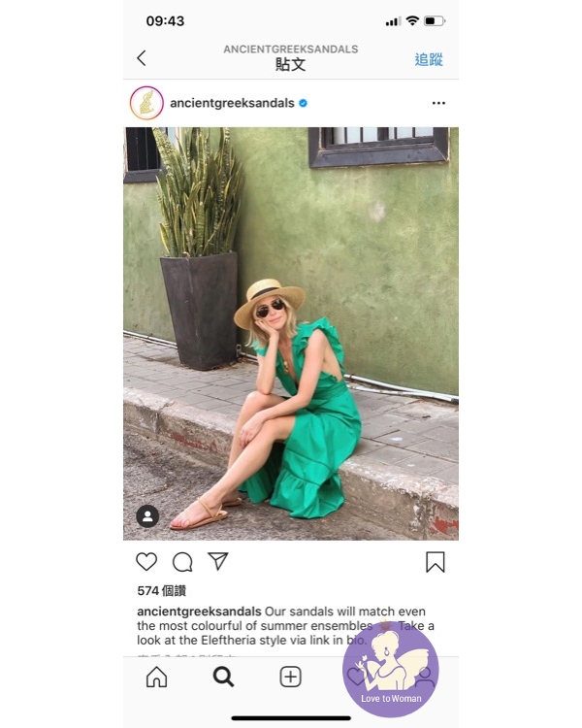This screenshot has width=582, height=728.
Task: Save post with bookmark icon
Action: [436, 562]
